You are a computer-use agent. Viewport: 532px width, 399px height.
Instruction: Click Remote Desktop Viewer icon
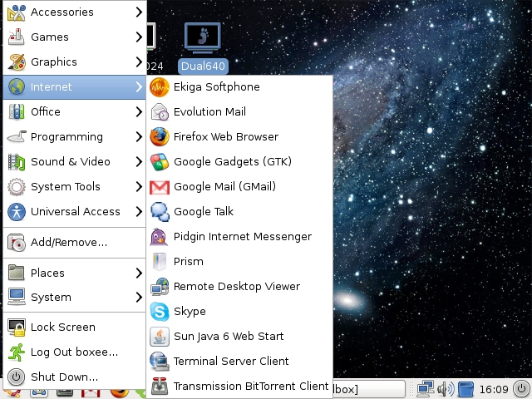pos(160,286)
